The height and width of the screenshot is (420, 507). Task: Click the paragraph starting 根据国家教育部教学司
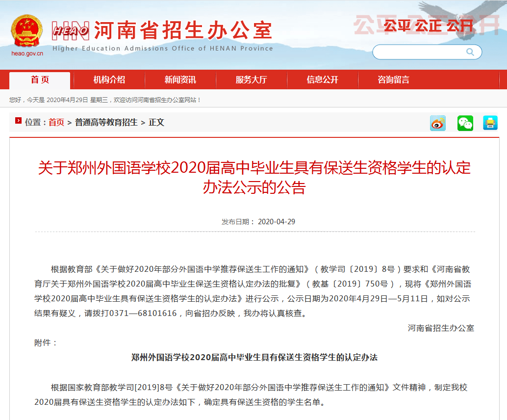click(251, 395)
